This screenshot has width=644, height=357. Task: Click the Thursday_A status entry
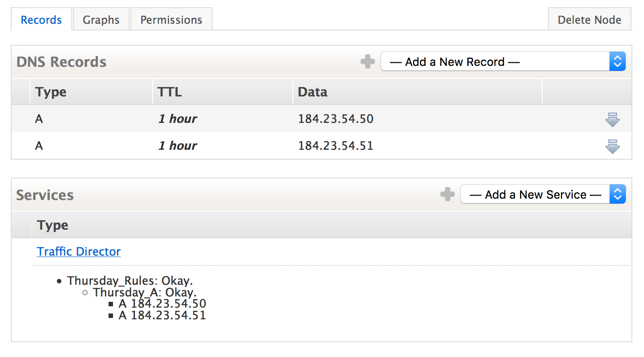pos(144,293)
